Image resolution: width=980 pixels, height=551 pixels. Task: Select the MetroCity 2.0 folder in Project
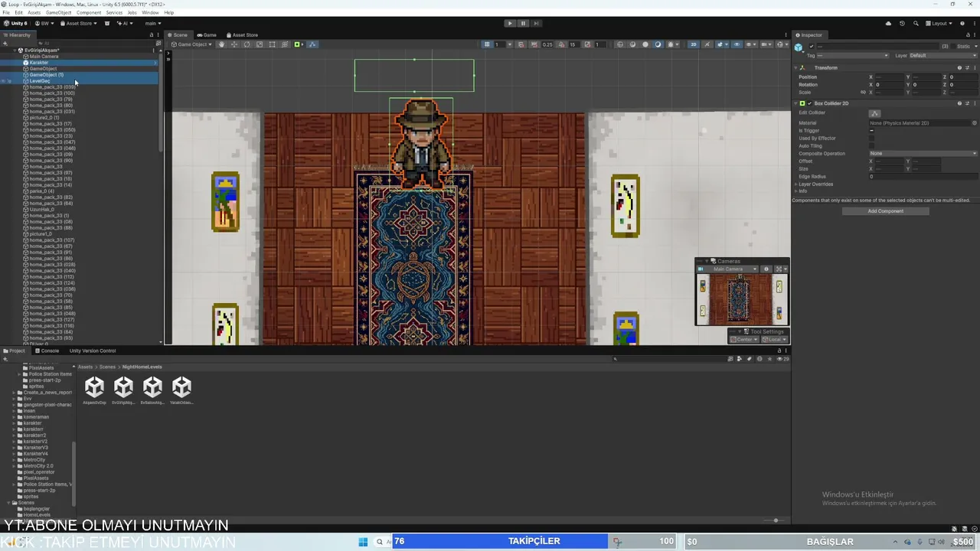tap(38, 466)
